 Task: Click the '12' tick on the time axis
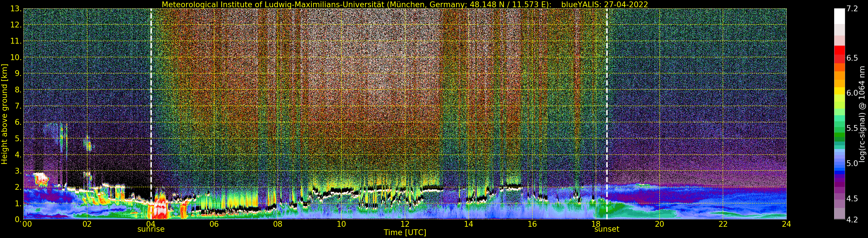(x=405, y=224)
